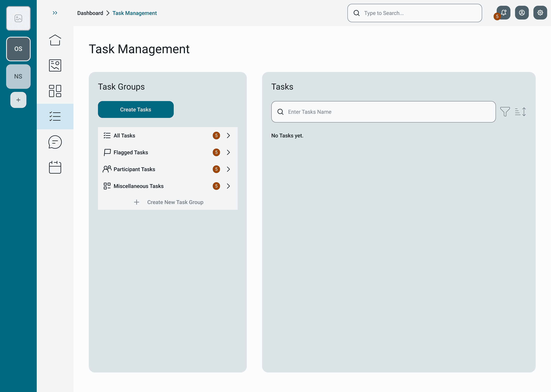Viewport: 551px width, 392px height.
Task: Expand the sidebar with double-chevron icon
Action: pyautogui.click(x=55, y=13)
